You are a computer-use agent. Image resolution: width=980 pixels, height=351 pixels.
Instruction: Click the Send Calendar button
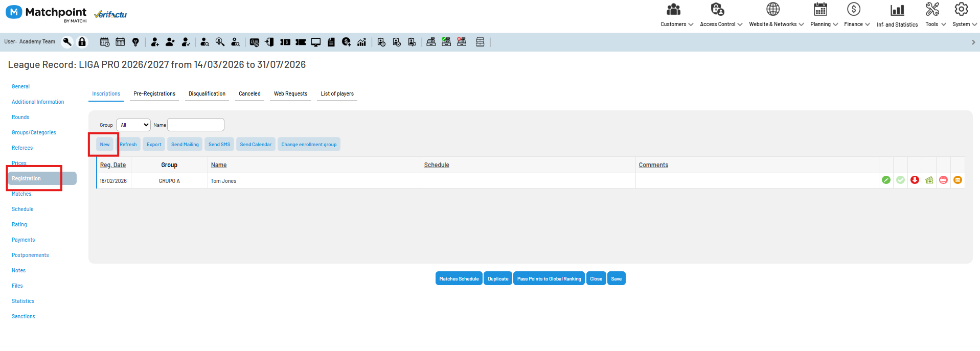click(256, 145)
